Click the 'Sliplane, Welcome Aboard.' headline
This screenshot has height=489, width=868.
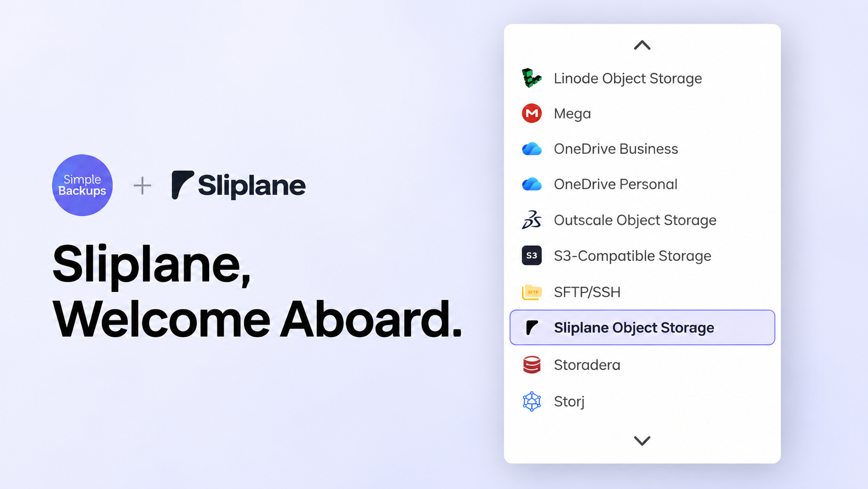click(x=257, y=291)
